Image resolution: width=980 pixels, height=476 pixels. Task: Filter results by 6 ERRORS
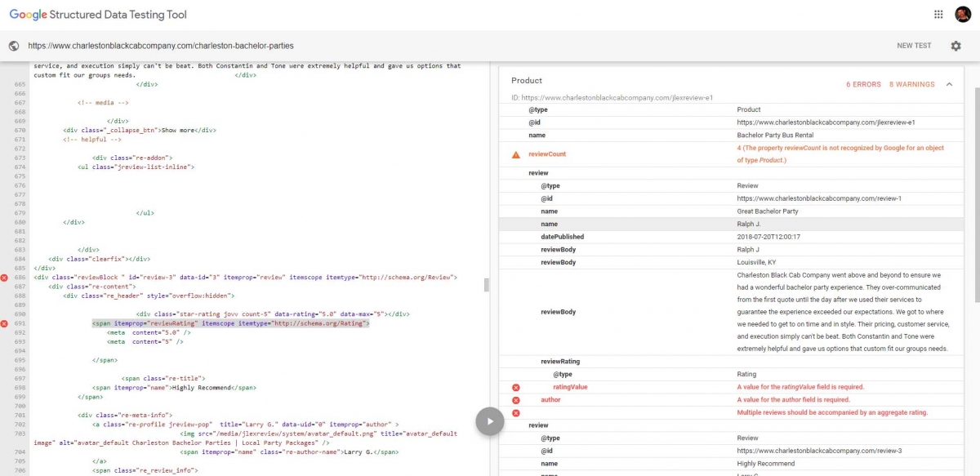[x=863, y=84]
